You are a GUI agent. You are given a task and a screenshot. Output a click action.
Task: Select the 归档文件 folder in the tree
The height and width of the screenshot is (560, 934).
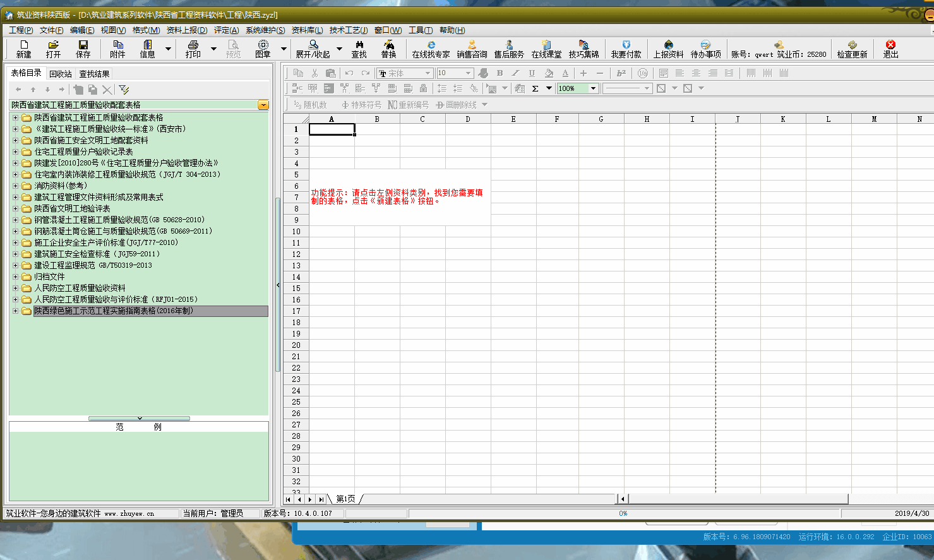(x=49, y=277)
